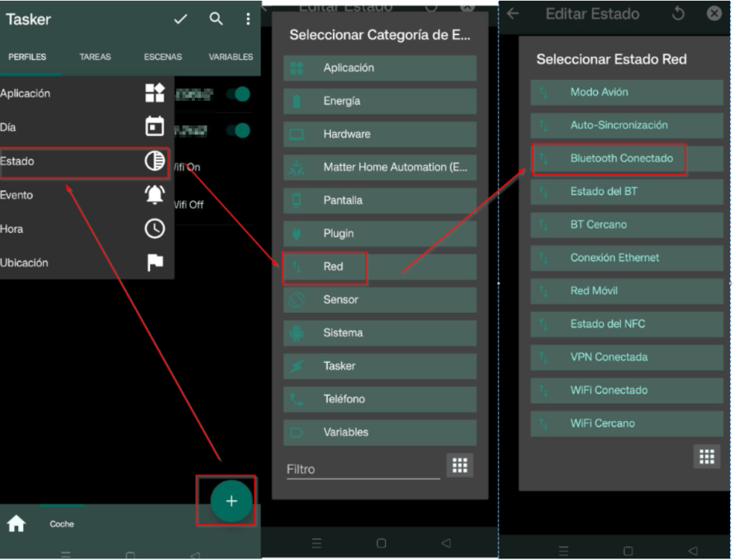Select Teléfono state category
This screenshot has width=733, height=560.
coord(380,399)
